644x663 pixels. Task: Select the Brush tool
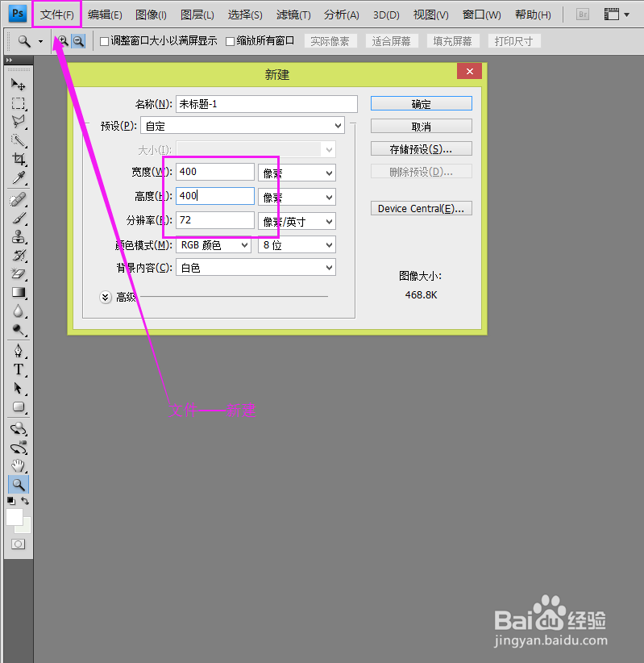click(19, 218)
